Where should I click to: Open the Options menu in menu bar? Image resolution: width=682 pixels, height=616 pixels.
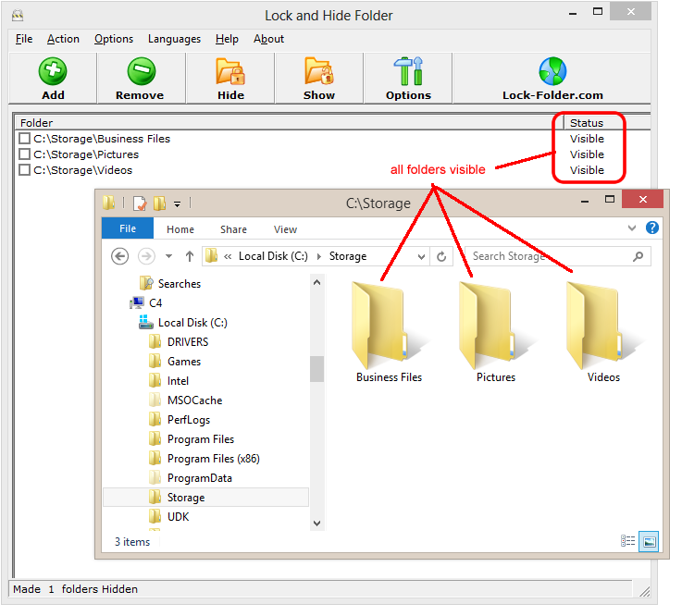(114, 39)
